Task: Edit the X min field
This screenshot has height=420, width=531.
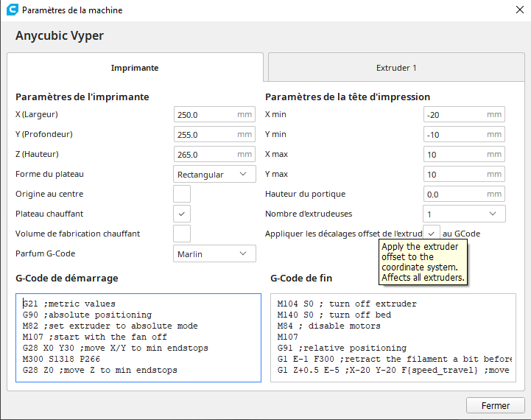Action: click(x=464, y=114)
